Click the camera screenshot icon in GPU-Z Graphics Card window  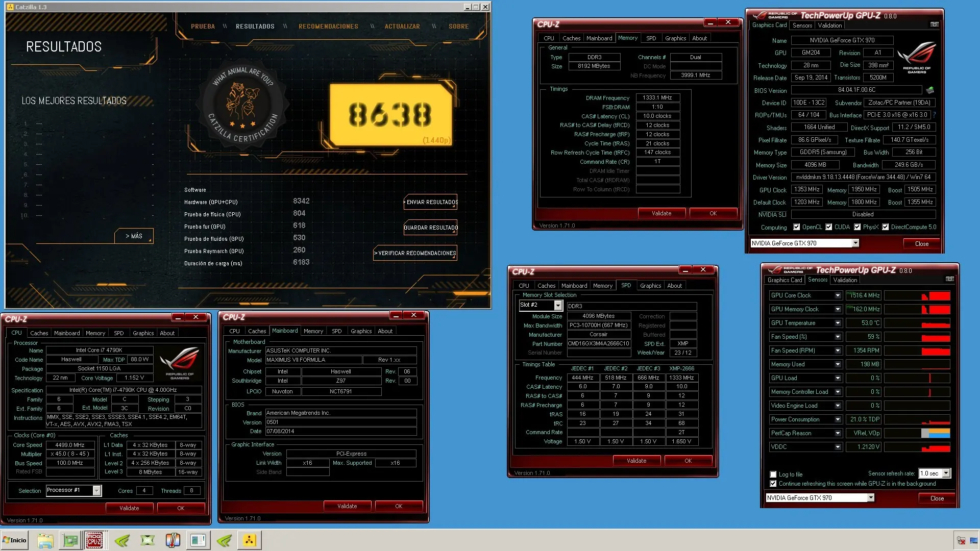[x=934, y=24]
